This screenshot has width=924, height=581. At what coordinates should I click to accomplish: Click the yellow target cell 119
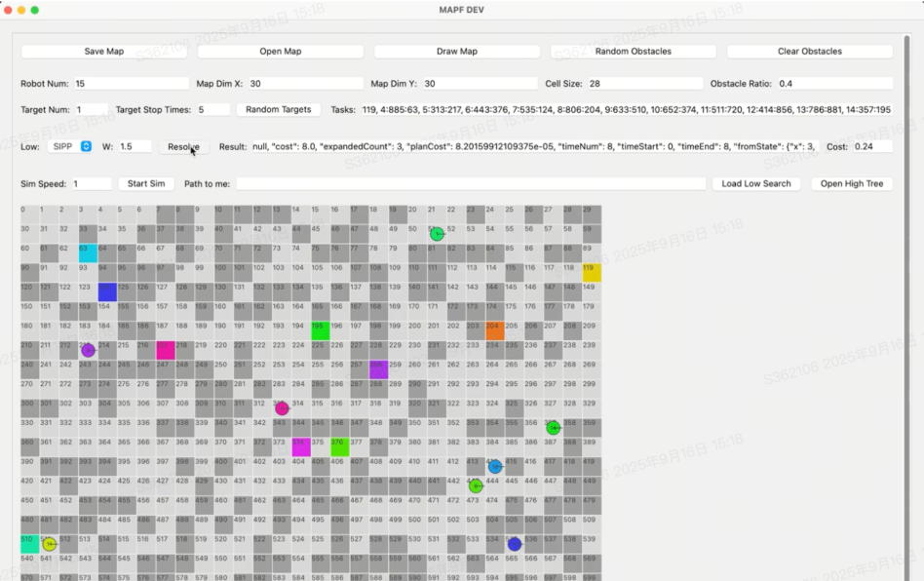[x=592, y=273]
